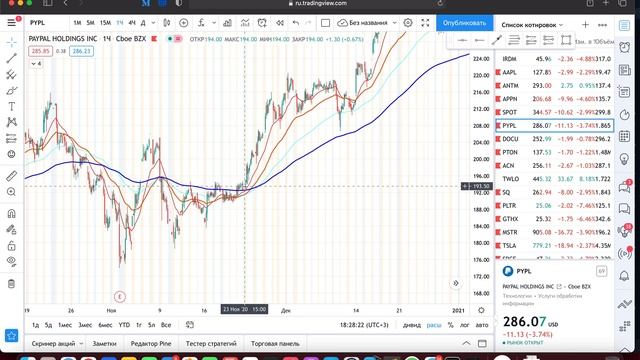The width and height of the screenshot is (640, 360).
Task: Select the ruler measure tool
Action: point(11,176)
